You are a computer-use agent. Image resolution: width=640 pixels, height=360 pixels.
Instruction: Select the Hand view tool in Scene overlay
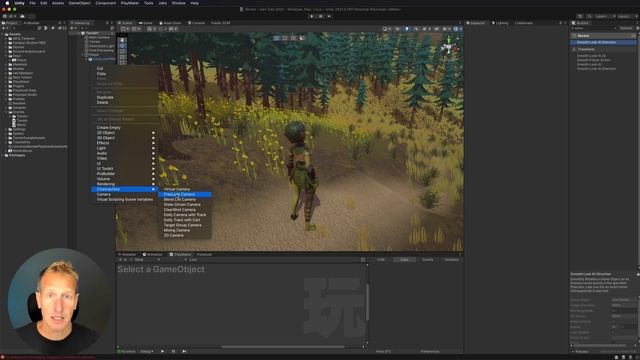122,40
